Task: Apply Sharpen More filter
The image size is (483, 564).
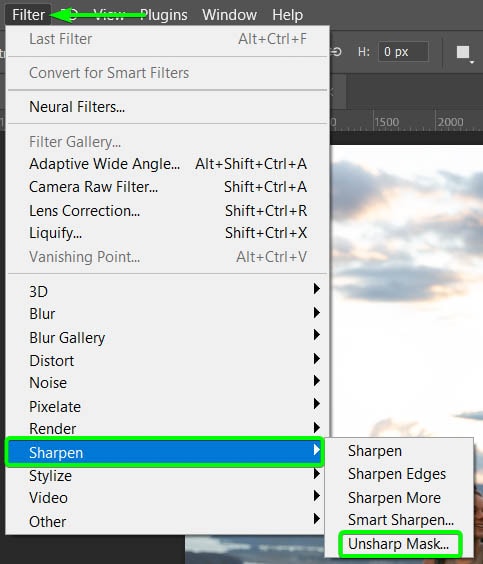Action: pyautogui.click(x=394, y=497)
